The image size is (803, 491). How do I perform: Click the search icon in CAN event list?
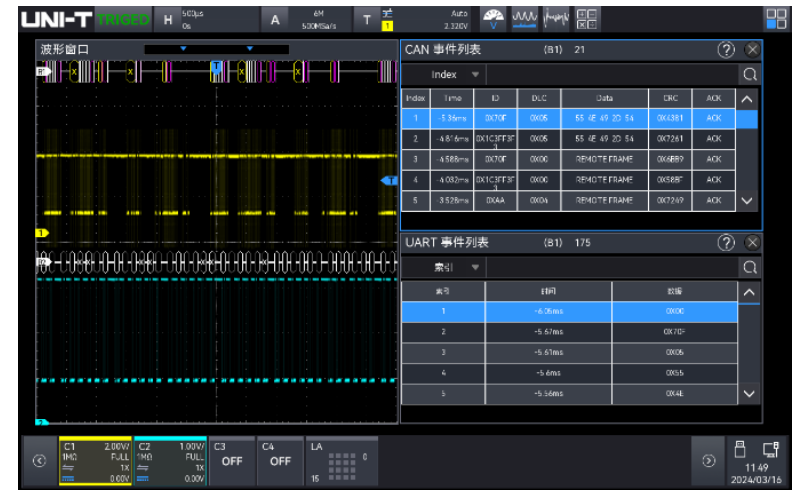pyautogui.click(x=749, y=74)
